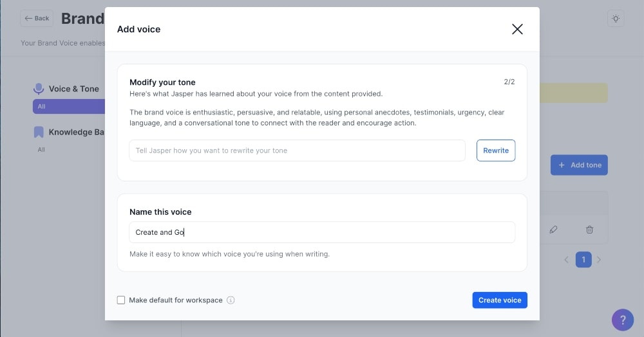
Task: Close the Add voice dialog
Action: pyautogui.click(x=517, y=29)
